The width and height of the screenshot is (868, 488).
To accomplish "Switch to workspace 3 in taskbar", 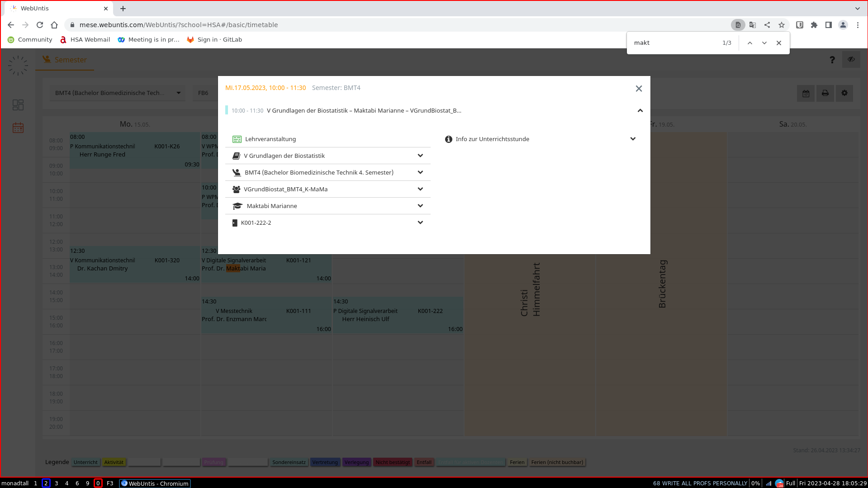I will coord(56,483).
